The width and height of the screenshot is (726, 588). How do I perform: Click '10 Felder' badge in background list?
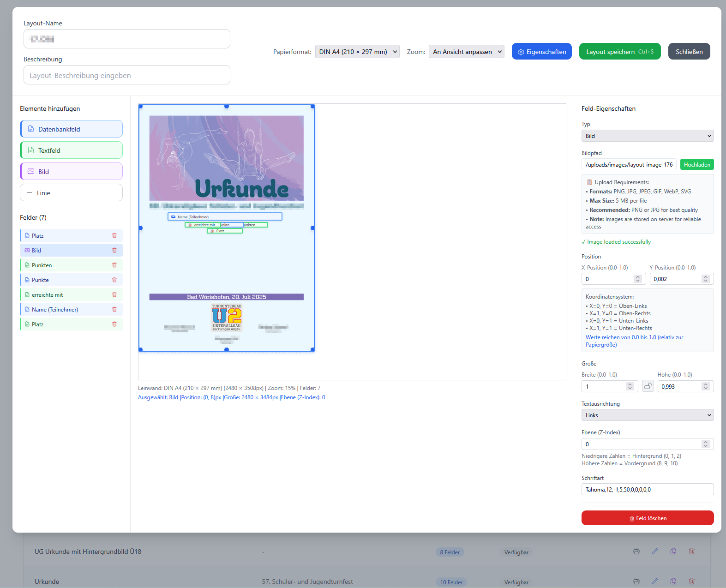(x=451, y=582)
